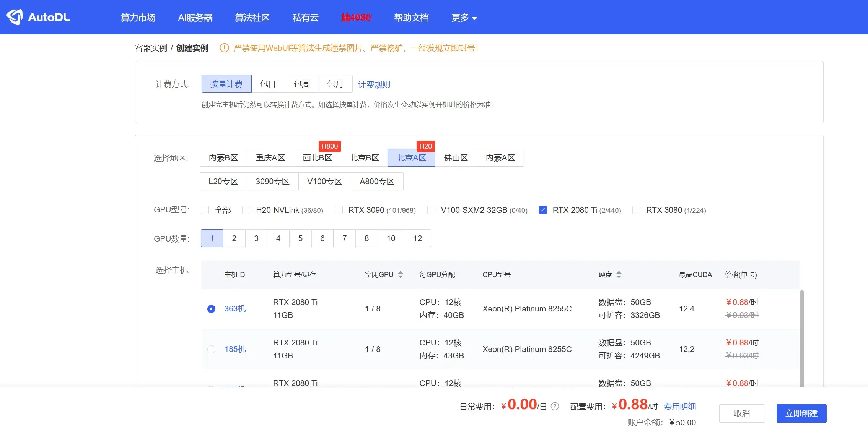Set GPU count to 10
The height and width of the screenshot is (436, 868).
pyautogui.click(x=391, y=238)
